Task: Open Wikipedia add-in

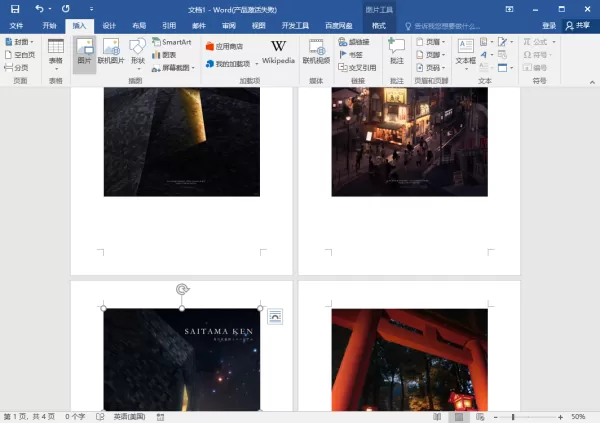Action: 278,52
